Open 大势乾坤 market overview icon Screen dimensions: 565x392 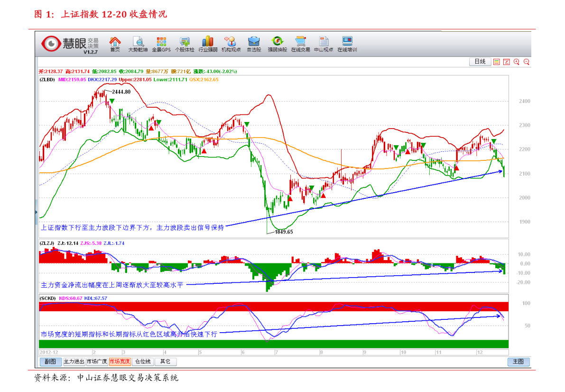coord(138,44)
